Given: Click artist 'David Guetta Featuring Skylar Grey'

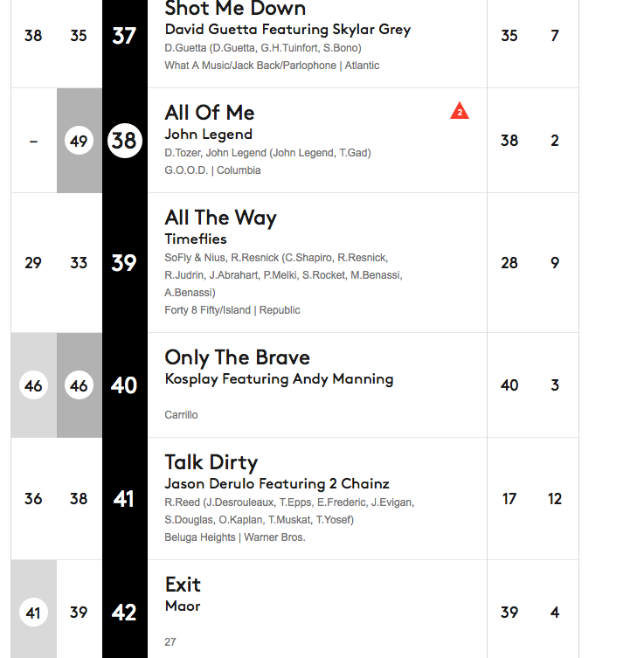Looking at the screenshot, I should (x=287, y=30).
